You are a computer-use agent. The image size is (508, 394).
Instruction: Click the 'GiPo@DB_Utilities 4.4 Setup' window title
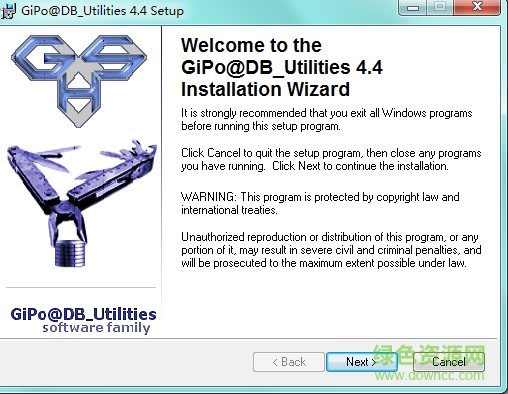pos(102,11)
